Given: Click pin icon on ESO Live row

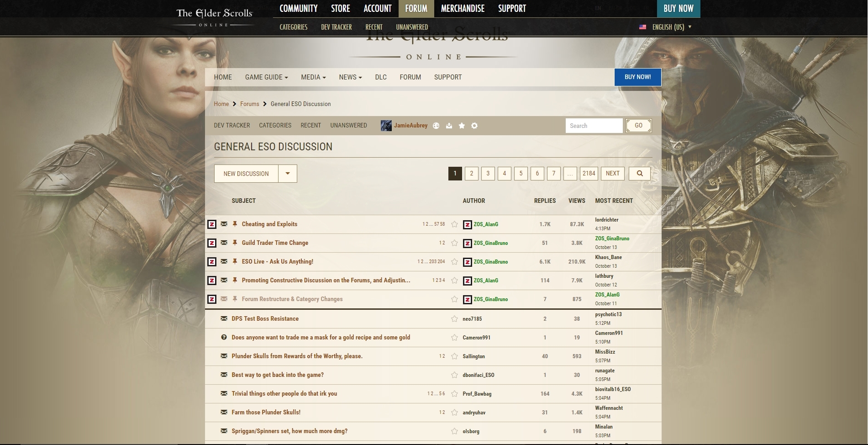Looking at the screenshot, I should pos(235,261).
